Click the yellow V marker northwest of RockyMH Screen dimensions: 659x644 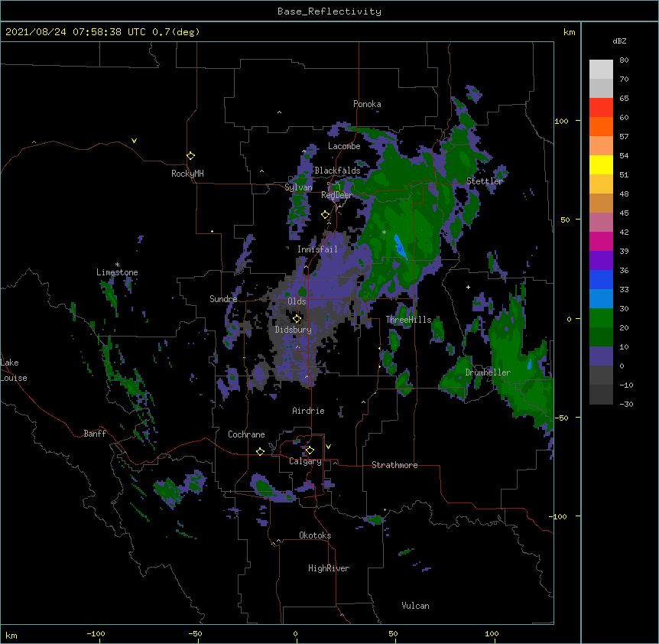pyautogui.click(x=134, y=141)
